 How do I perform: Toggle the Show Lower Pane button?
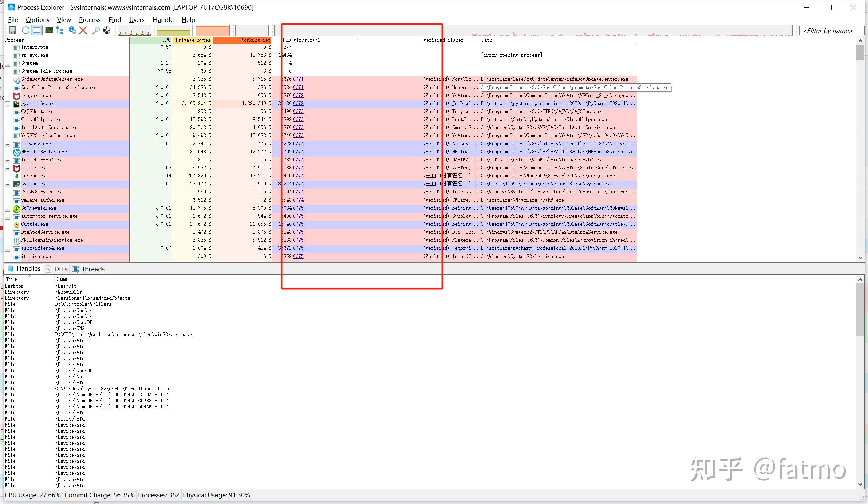point(37,30)
